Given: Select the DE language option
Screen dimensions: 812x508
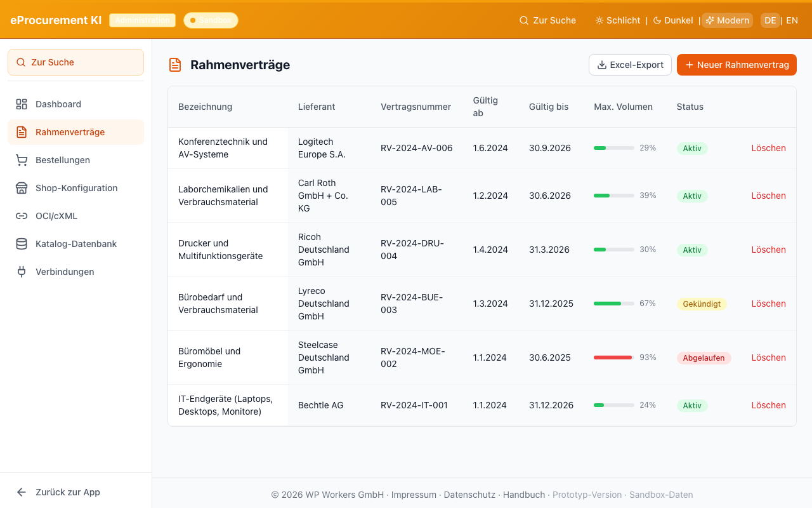Looking at the screenshot, I should (x=770, y=20).
